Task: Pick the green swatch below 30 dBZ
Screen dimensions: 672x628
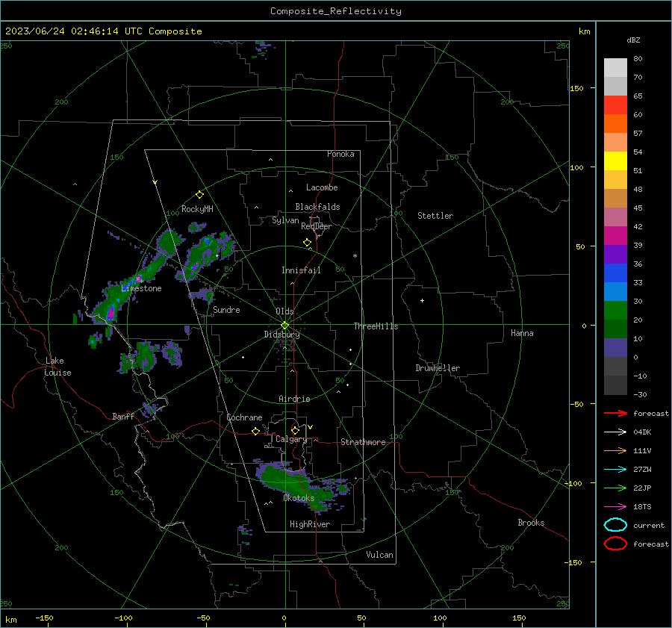Action: pos(615,311)
